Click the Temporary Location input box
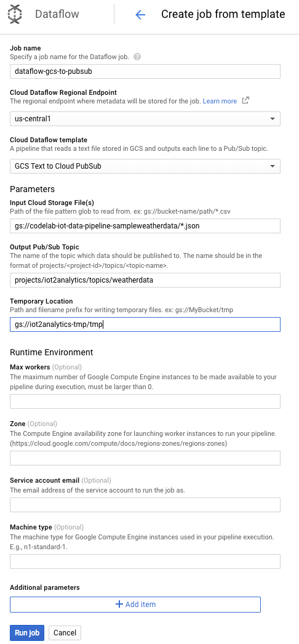Image resolution: width=299 pixels, height=644 pixels. [x=145, y=324]
